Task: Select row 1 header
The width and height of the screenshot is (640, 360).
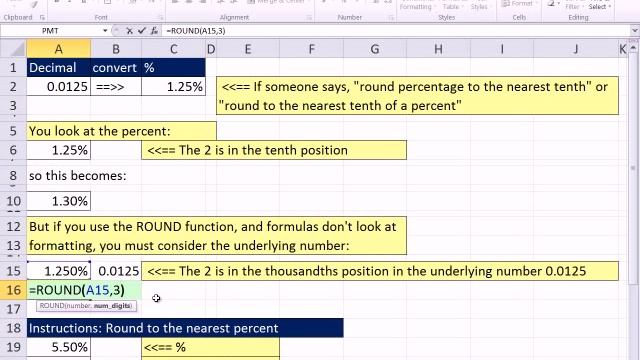Action: click(x=13, y=67)
